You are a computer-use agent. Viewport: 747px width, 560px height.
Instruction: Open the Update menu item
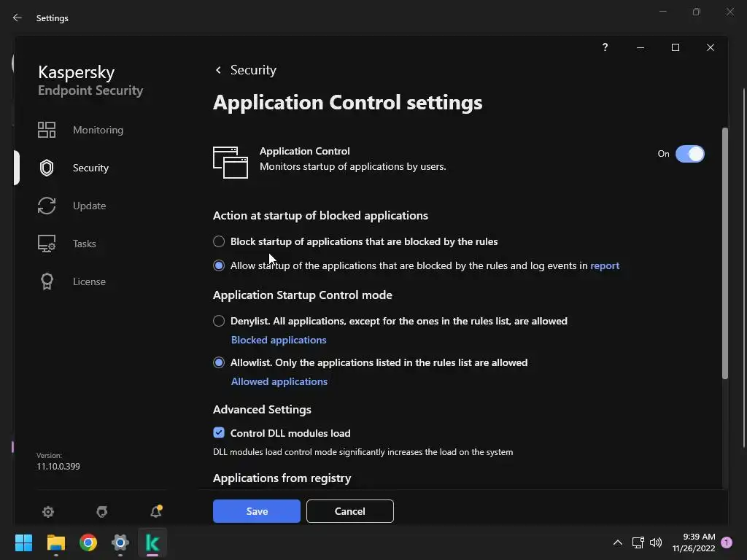[90, 206]
